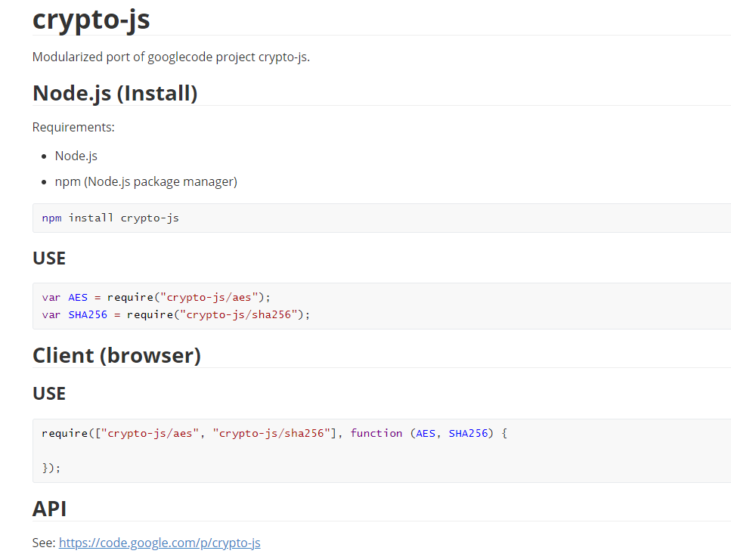
Task: Click the Node.js bullet list item
Action: tap(76, 156)
